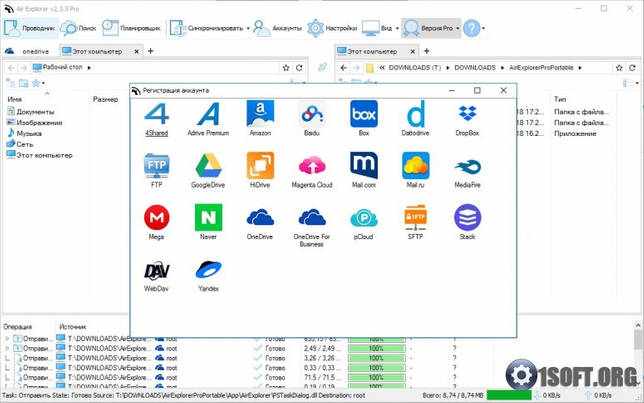644x403 pixels.
Task: Sort by the Размер column header
Action: click(106, 99)
